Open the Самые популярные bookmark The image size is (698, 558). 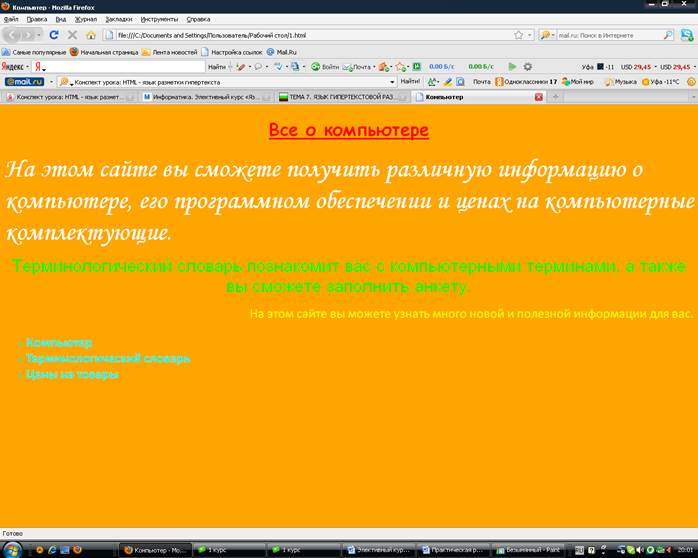click(x=34, y=52)
